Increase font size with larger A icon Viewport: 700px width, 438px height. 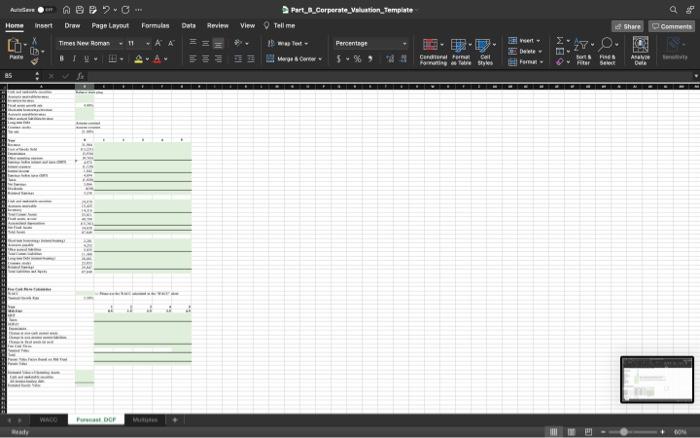[x=158, y=43]
